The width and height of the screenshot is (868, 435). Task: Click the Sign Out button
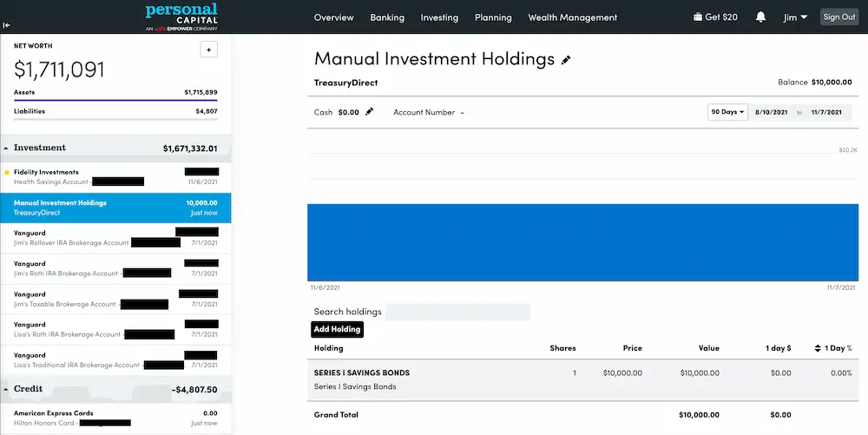839,16
